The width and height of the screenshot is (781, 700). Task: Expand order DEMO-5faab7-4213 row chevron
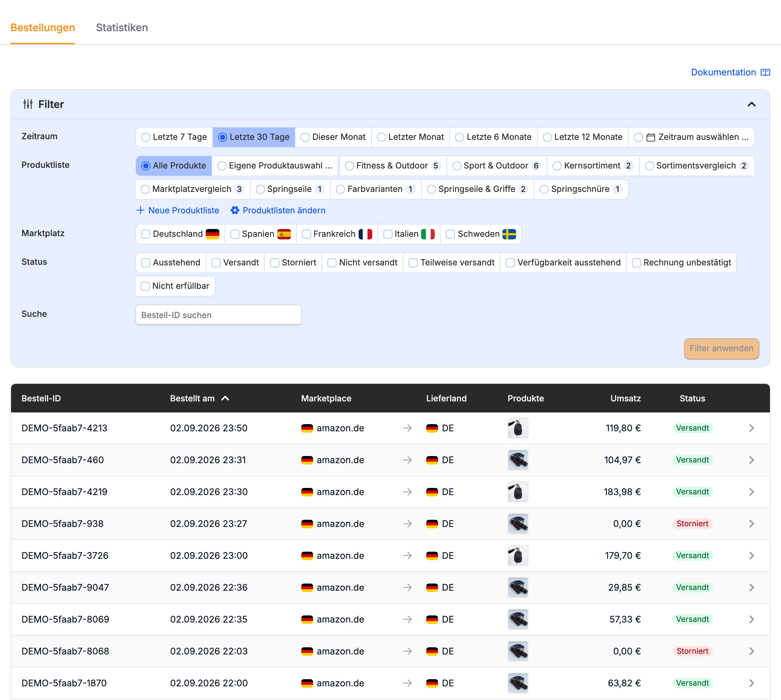pyautogui.click(x=751, y=428)
